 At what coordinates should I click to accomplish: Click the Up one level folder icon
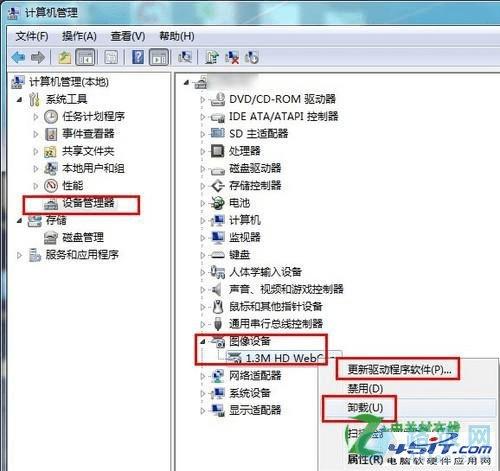tap(65, 57)
